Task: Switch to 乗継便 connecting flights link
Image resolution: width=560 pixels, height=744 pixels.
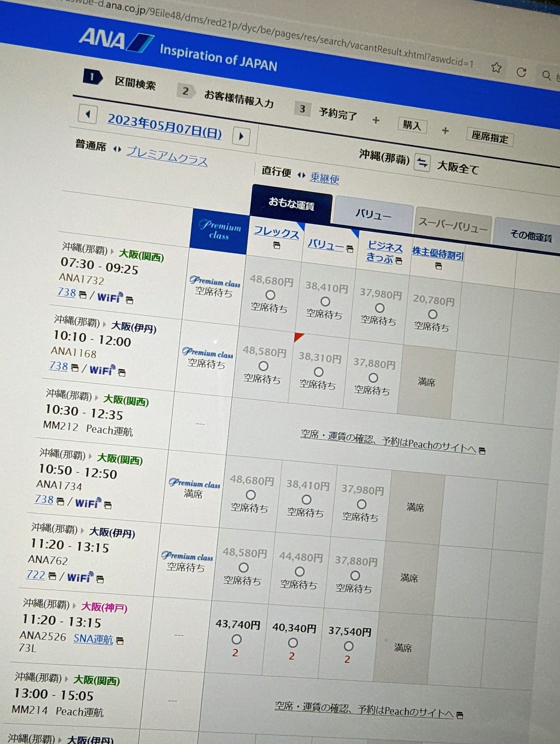Action: click(x=324, y=178)
